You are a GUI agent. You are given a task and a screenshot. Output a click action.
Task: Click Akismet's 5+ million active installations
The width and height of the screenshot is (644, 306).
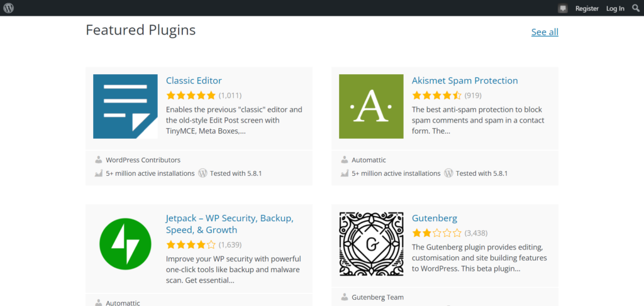[x=396, y=173]
